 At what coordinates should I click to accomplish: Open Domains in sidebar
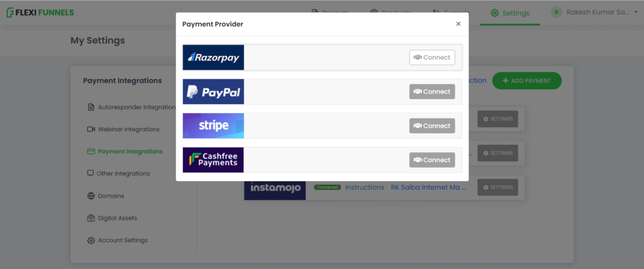click(106, 196)
